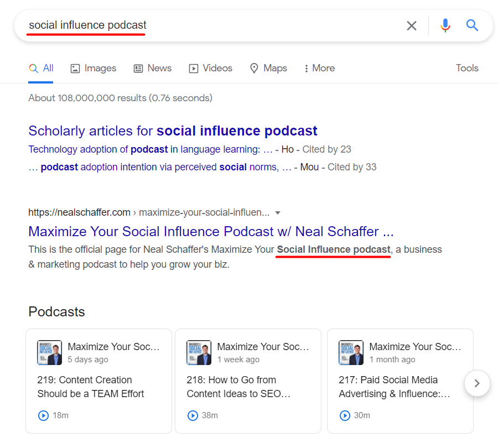
Task: Open the nealschaffer.com URL breadcrumb
Action: [149, 212]
